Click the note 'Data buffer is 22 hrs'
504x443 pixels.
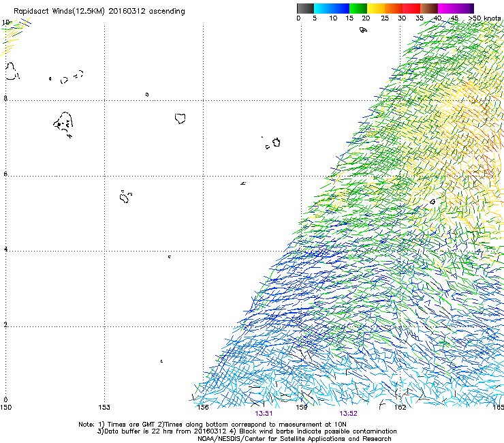tap(139, 431)
